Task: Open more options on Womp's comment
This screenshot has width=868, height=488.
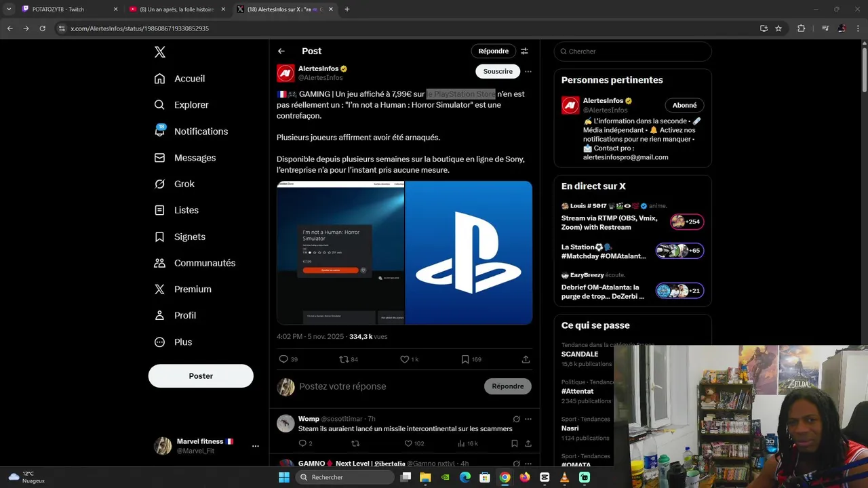Action: click(x=528, y=419)
